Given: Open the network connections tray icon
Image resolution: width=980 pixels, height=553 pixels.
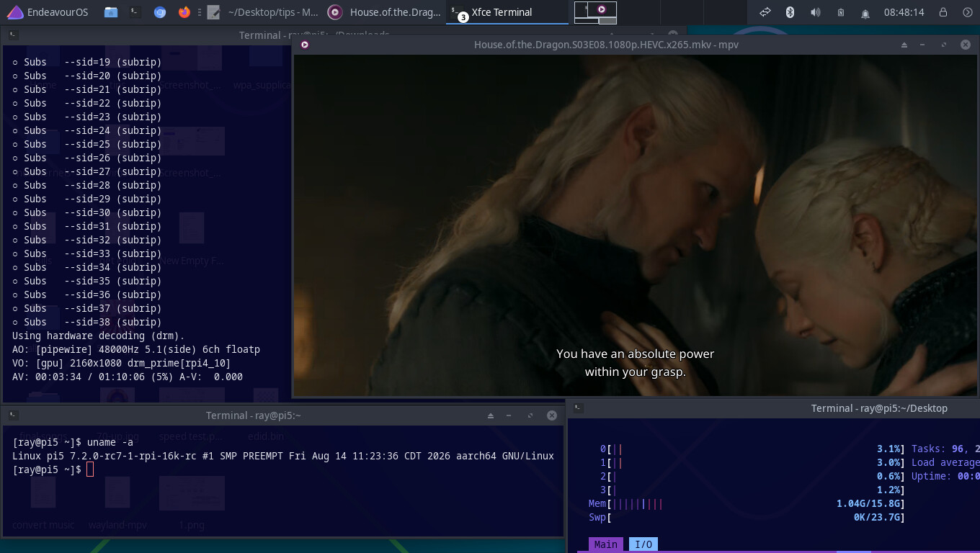Looking at the screenshot, I should 765,12.
